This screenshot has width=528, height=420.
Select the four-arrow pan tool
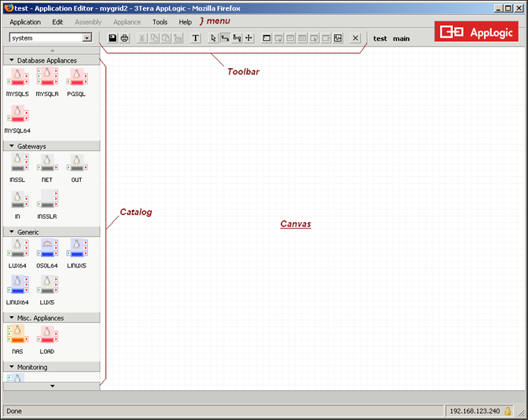(249, 38)
